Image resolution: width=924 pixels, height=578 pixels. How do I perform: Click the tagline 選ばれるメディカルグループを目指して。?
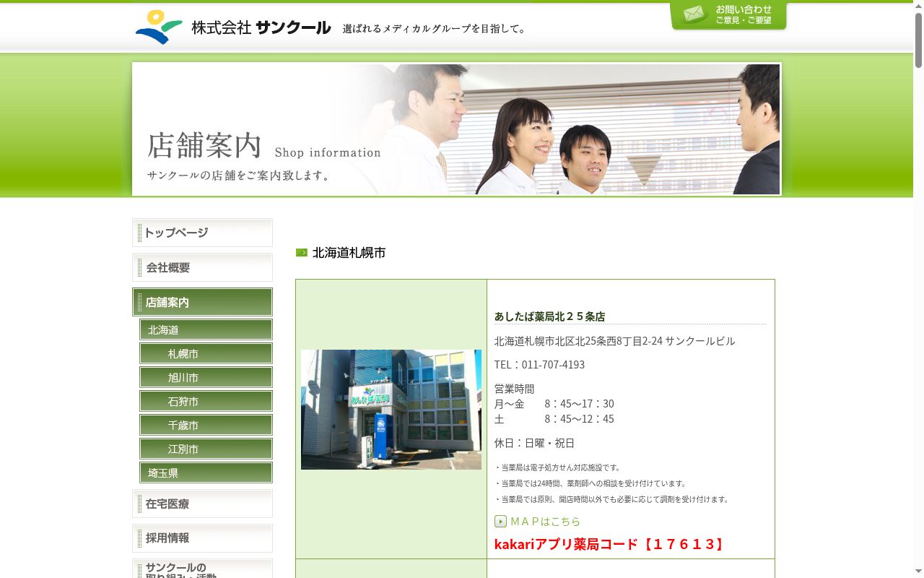[x=435, y=29]
